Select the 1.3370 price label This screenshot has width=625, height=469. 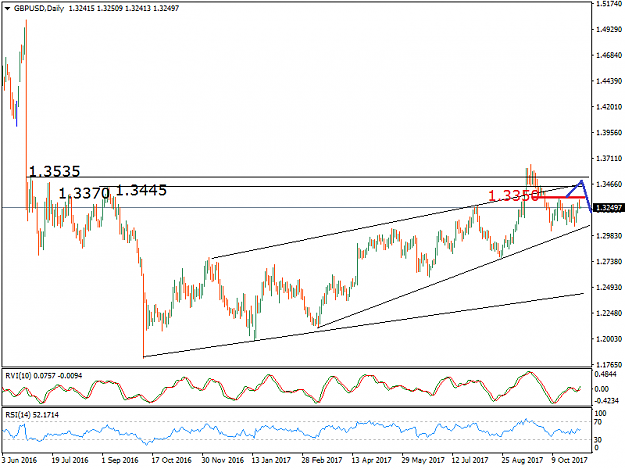coord(84,194)
